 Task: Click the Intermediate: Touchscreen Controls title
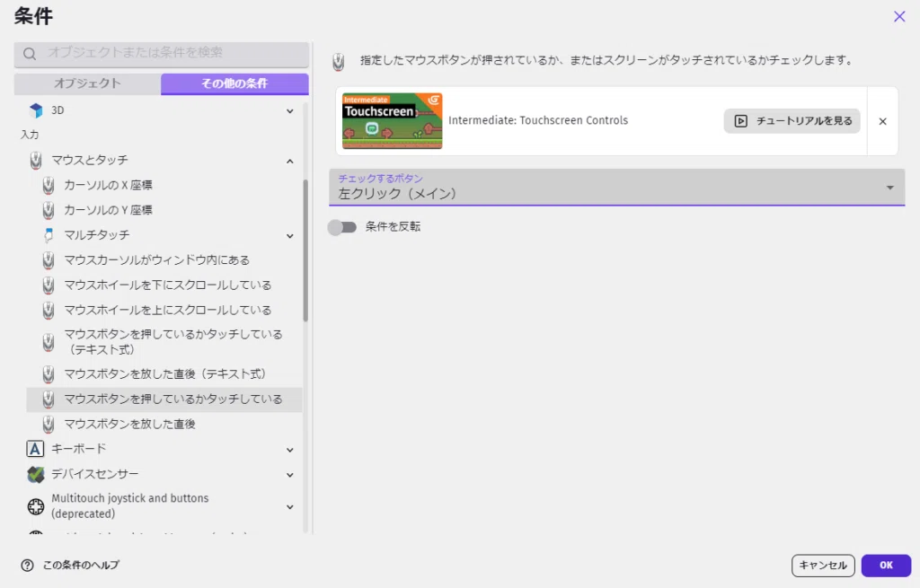coord(538,121)
